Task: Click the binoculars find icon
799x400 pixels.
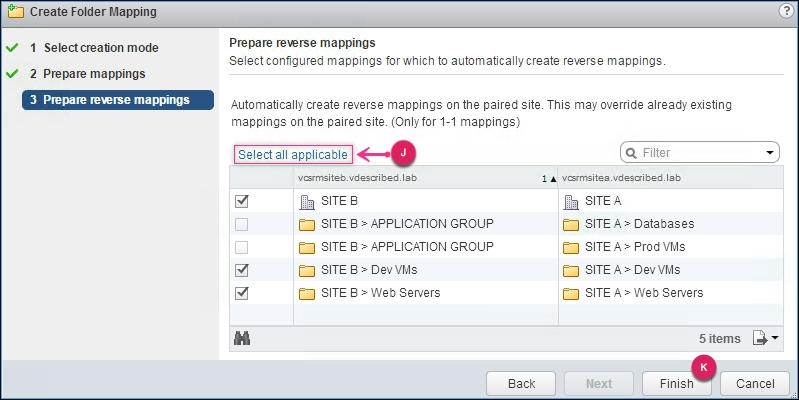Action: click(x=242, y=338)
